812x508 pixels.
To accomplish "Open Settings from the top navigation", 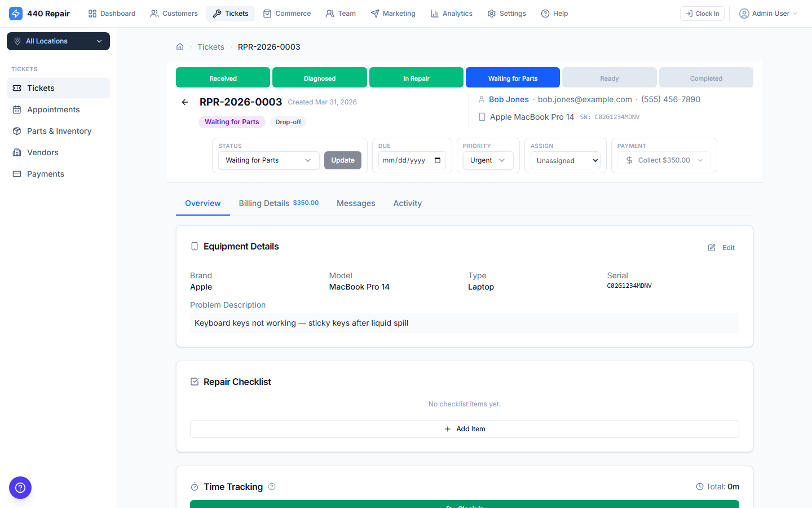I will pyautogui.click(x=506, y=13).
